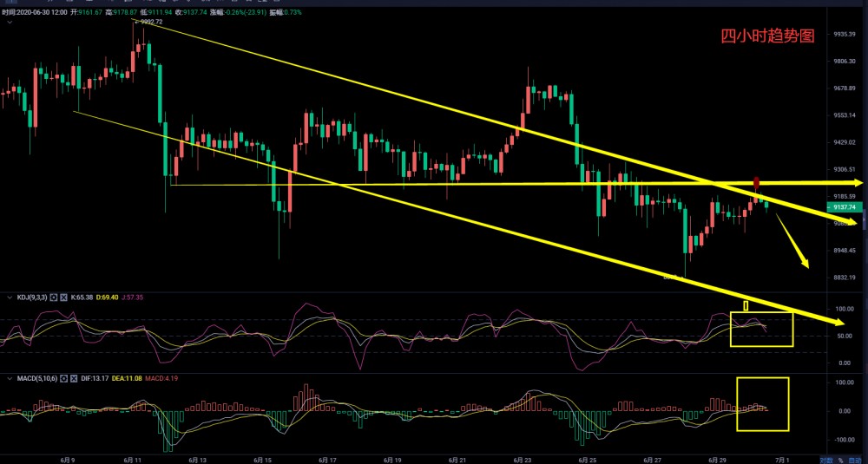Viewport: 868px width, 464px height.
Task: Click the 9992.72 high price marker
Action: point(152,23)
